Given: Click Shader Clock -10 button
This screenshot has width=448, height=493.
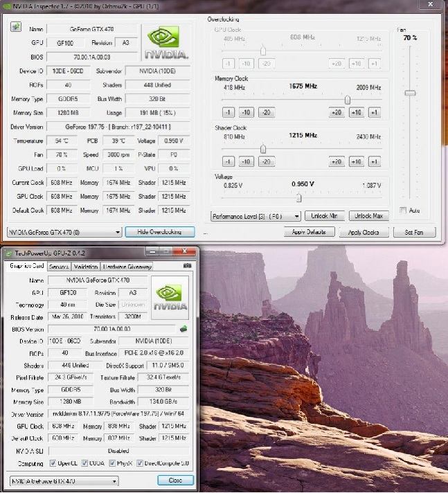Looking at the screenshot, I should (x=247, y=161).
